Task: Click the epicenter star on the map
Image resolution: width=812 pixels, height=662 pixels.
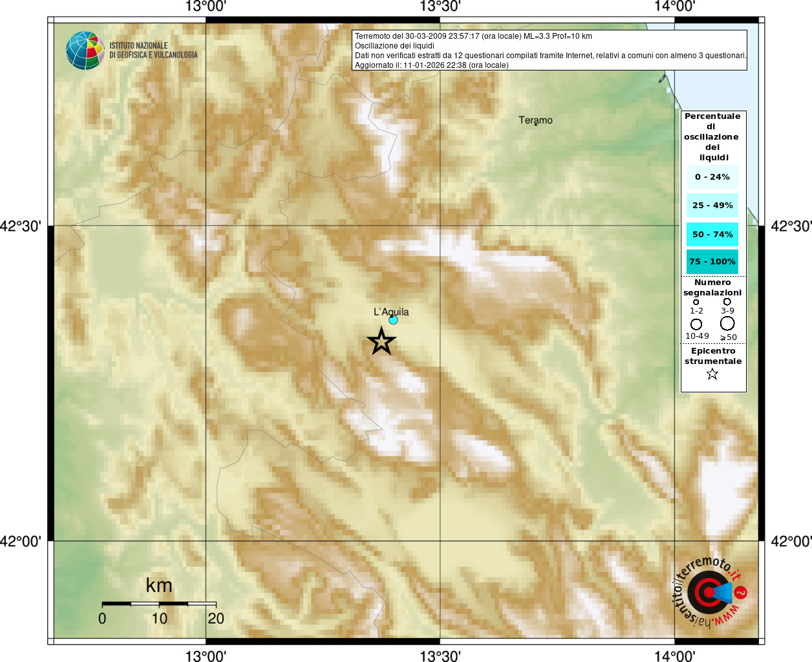Action: click(381, 341)
